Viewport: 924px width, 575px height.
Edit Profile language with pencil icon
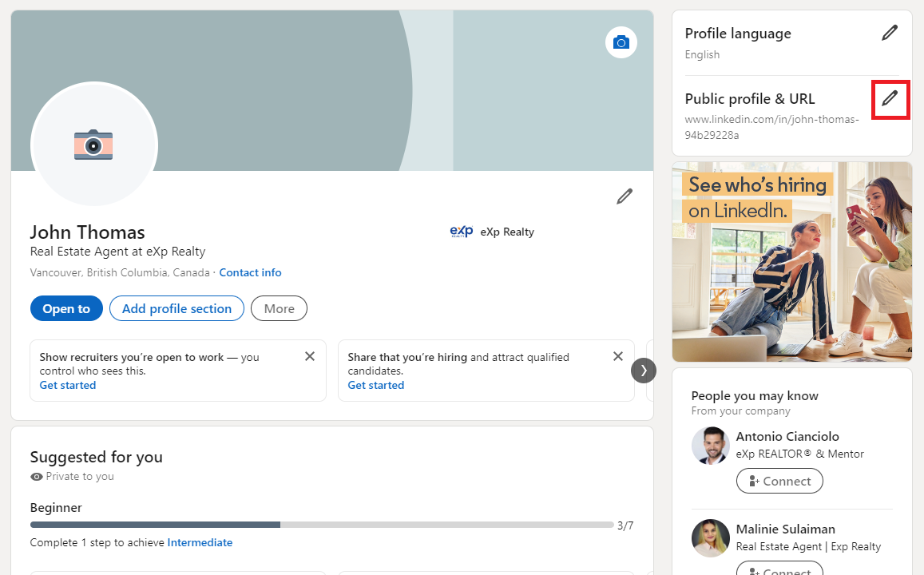[x=889, y=33]
